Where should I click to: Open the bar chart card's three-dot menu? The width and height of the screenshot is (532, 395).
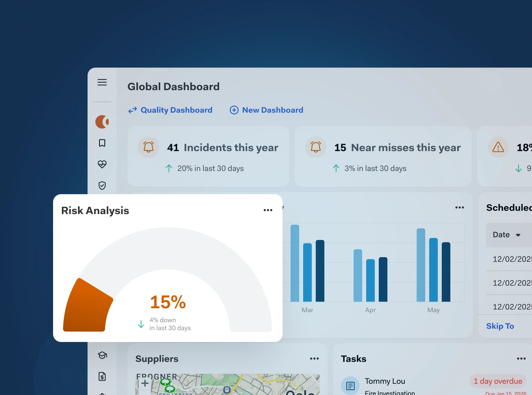coord(459,207)
